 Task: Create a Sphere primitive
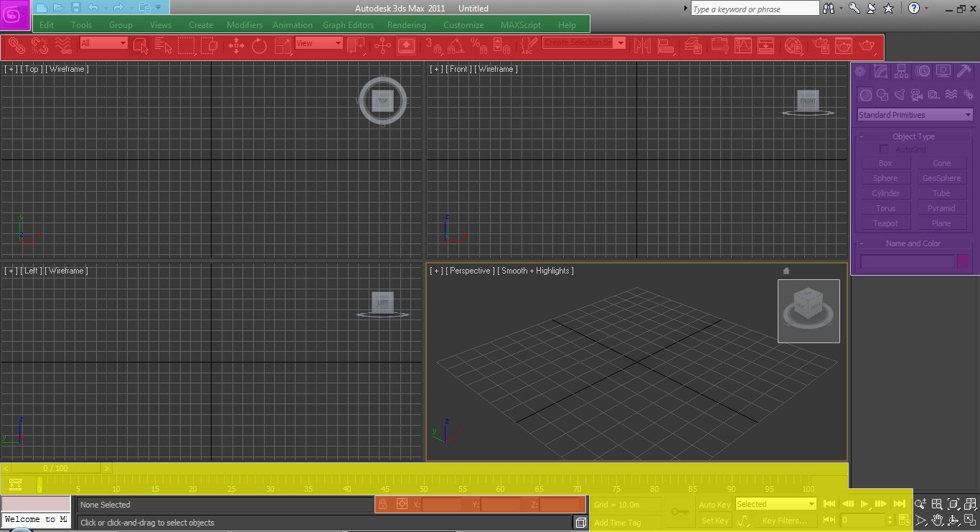pos(885,178)
